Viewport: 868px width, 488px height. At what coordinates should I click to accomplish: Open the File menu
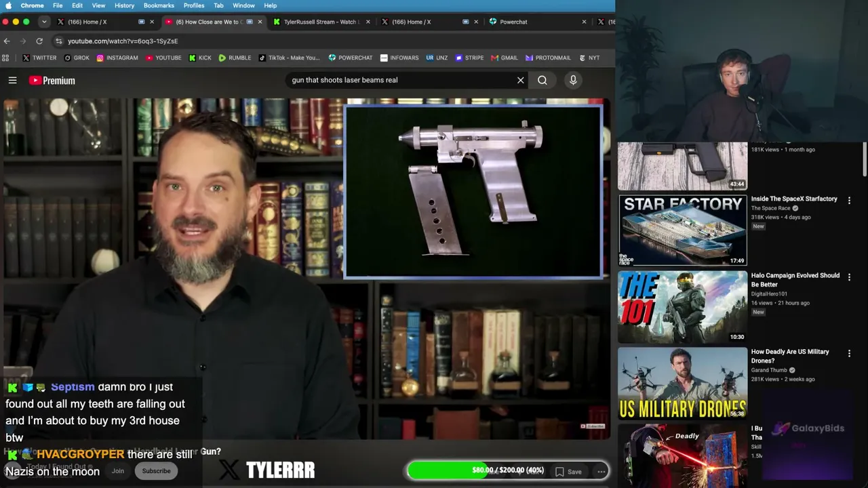point(58,5)
